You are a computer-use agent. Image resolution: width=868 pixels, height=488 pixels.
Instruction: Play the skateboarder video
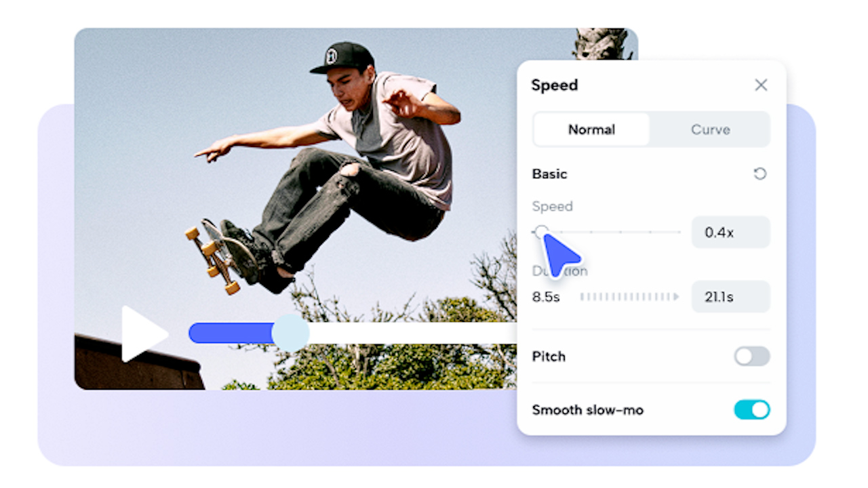[x=144, y=333]
